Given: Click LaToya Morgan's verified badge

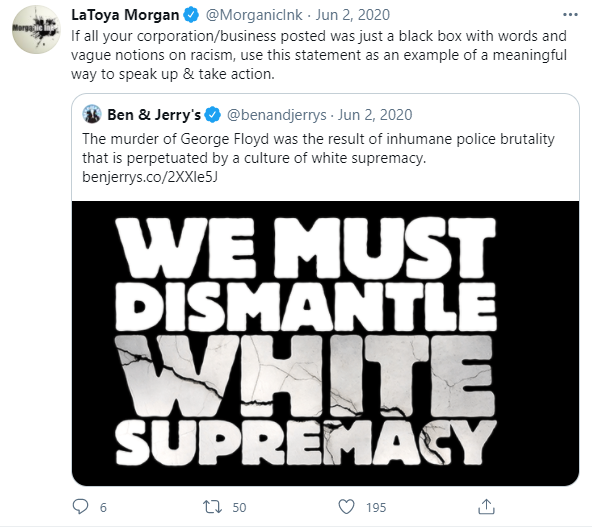Looking at the screenshot, I should 191,15.
